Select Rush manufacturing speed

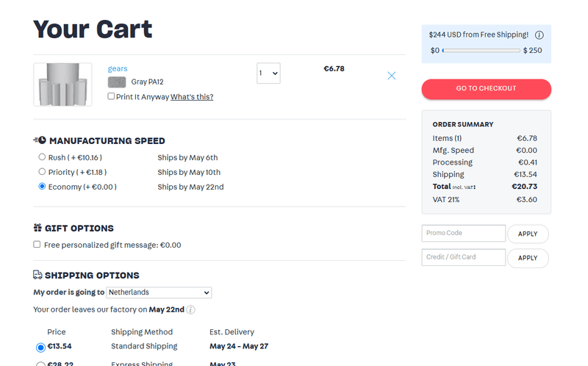tap(42, 157)
